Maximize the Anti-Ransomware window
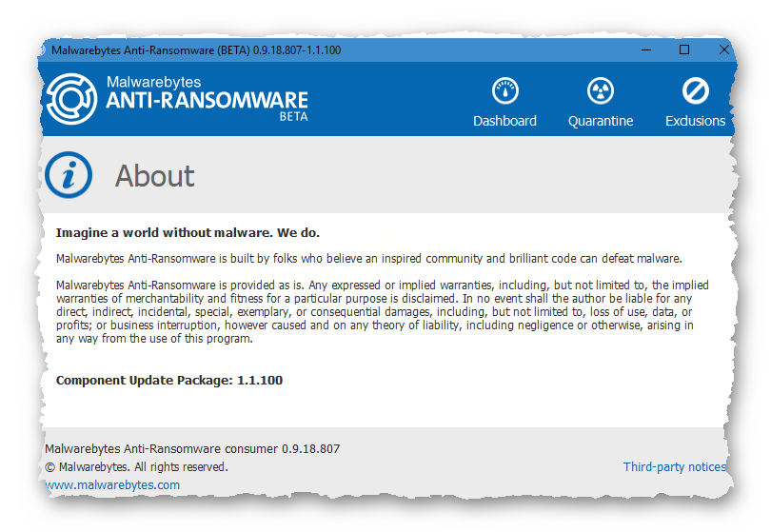This screenshot has width=771, height=532. [x=684, y=49]
